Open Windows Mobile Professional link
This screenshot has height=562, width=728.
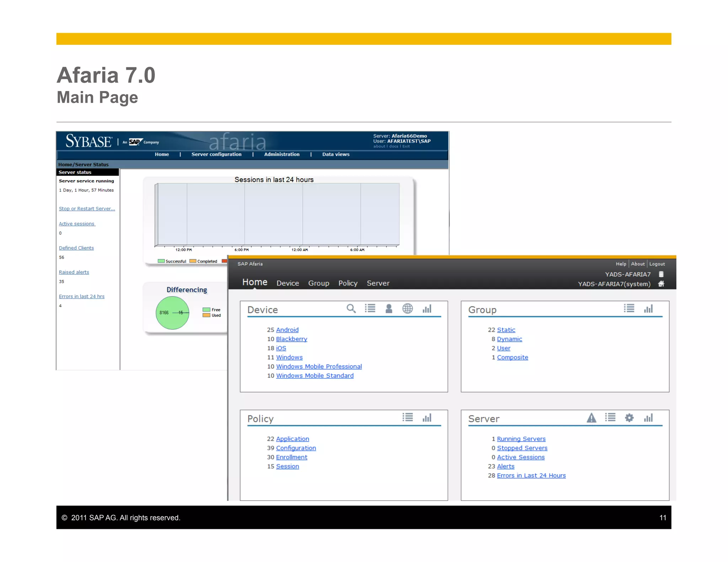(x=319, y=366)
